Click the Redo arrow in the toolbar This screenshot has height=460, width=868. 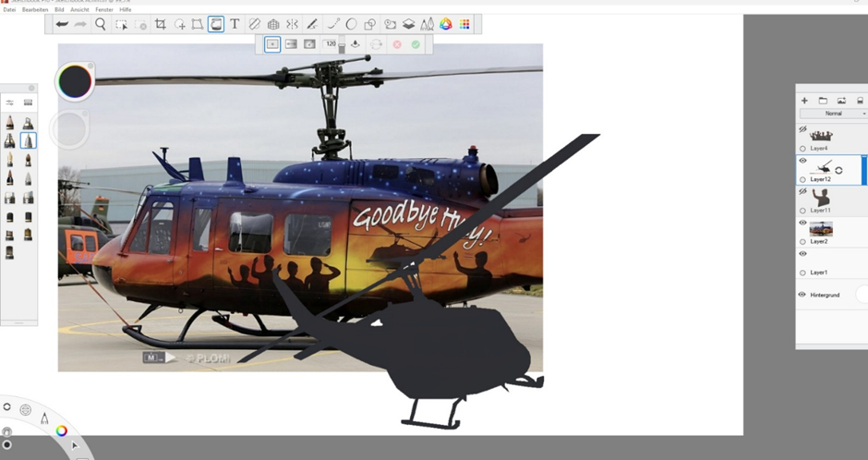pyautogui.click(x=81, y=24)
